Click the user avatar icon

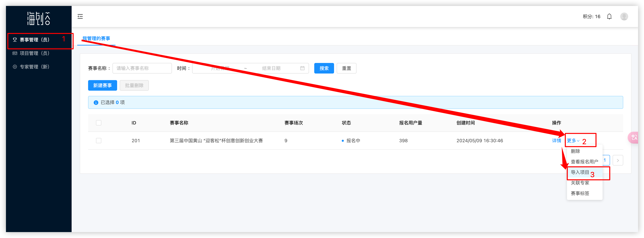[624, 16]
